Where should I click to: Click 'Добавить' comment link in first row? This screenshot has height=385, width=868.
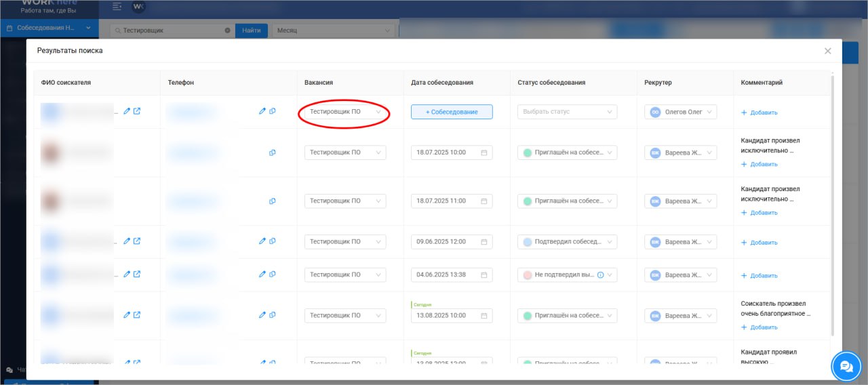759,113
